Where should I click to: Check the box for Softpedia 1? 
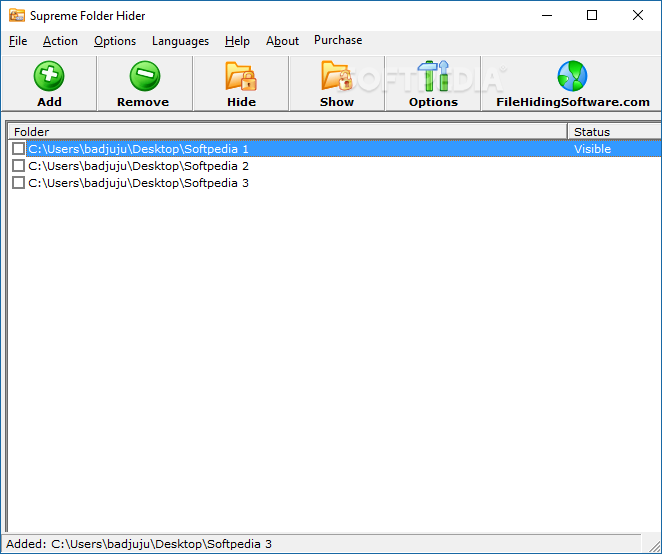coord(18,149)
